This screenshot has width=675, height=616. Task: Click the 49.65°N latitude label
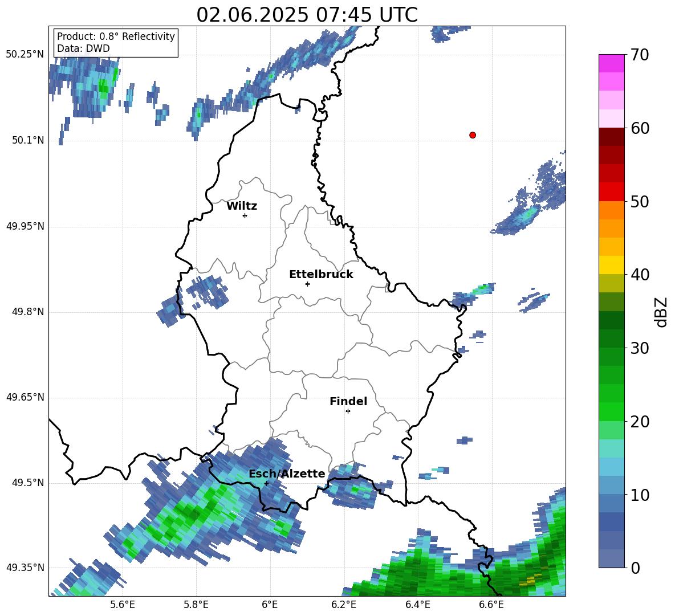[25, 397]
